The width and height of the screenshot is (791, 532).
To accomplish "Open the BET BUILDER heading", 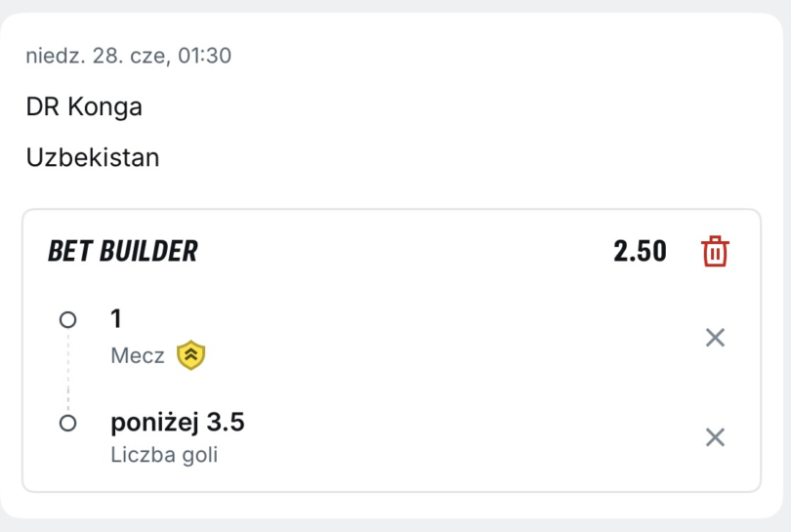I will [123, 251].
